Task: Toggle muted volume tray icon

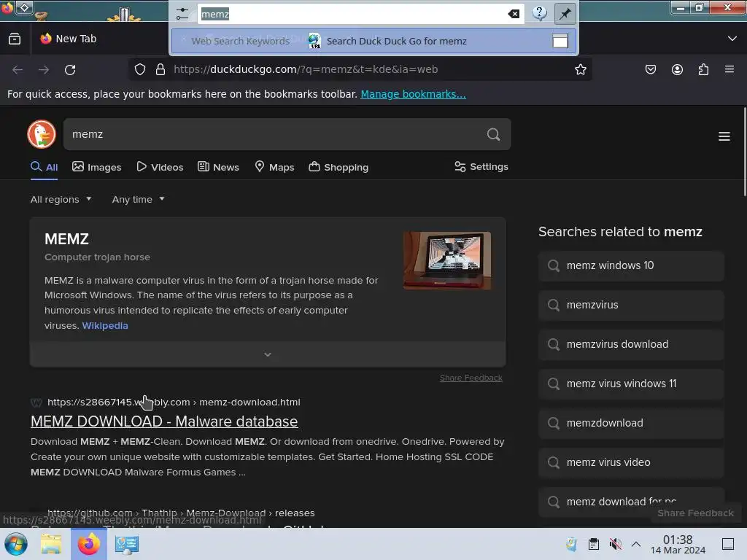Action: pos(615,544)
